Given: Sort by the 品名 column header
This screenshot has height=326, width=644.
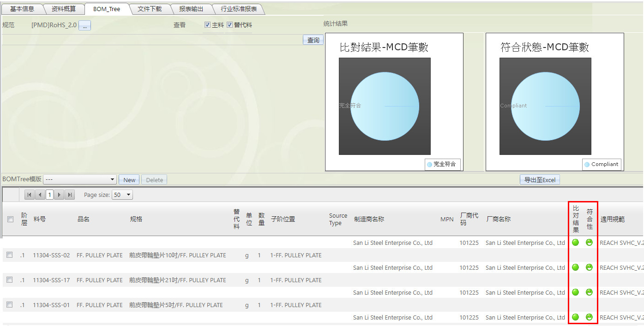Looking at the screenshot, I should pyautogui.click(x=84, y=219).
